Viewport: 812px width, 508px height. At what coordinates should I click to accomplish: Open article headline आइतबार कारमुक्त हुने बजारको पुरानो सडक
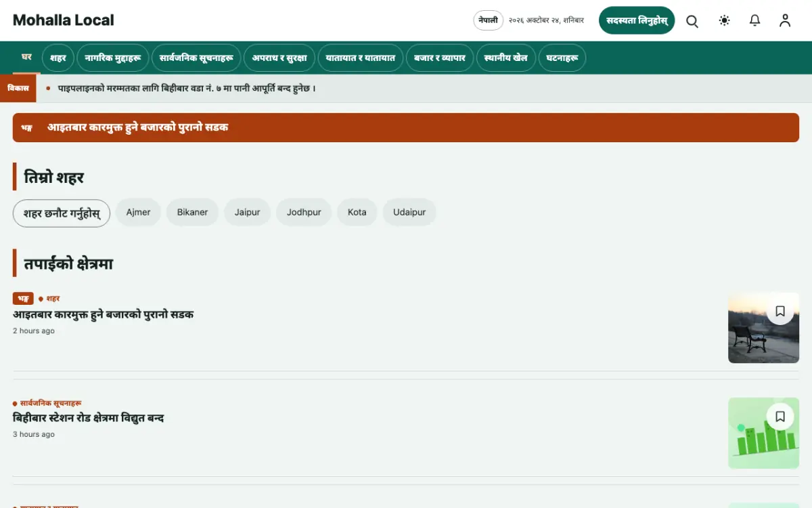pyautogui.click(x=104, y=314)
